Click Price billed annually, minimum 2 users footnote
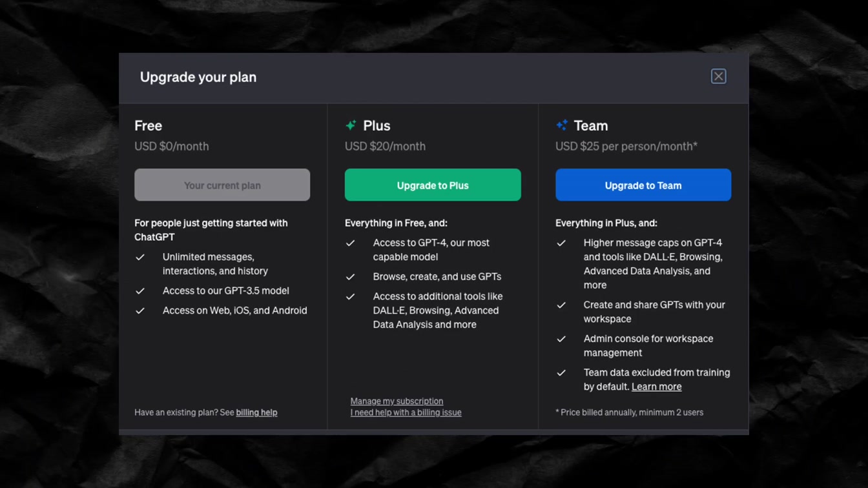Image resolution: width=868 pixels, height=488 pixels. tap(630, 412)
